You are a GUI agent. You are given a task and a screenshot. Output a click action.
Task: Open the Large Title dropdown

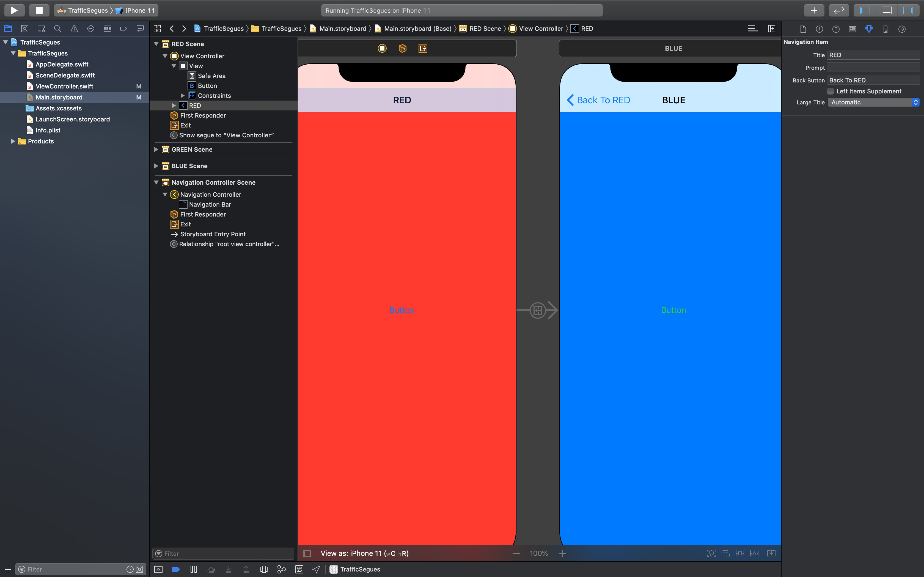873,102
